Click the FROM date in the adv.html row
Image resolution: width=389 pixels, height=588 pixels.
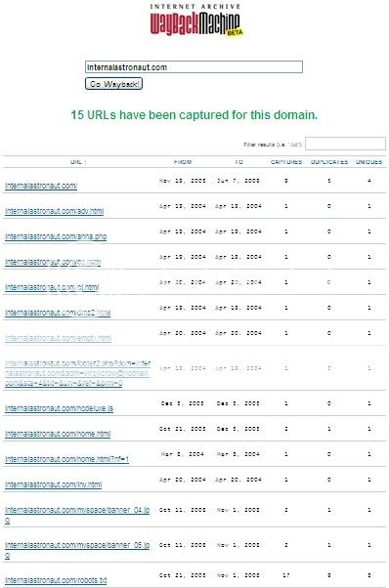183,206
